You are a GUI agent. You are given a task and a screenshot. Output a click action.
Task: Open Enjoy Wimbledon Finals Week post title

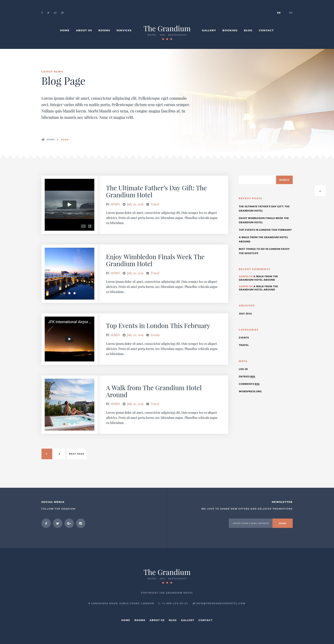(x=155, y=260)
